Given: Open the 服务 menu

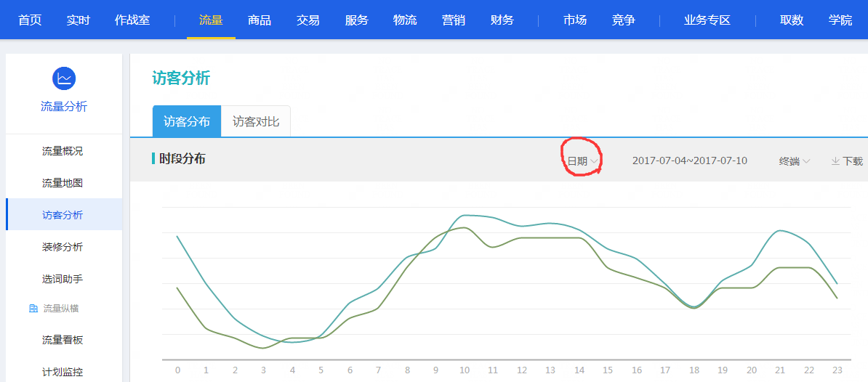Looking at the screenshot, I should pos(356,20).
